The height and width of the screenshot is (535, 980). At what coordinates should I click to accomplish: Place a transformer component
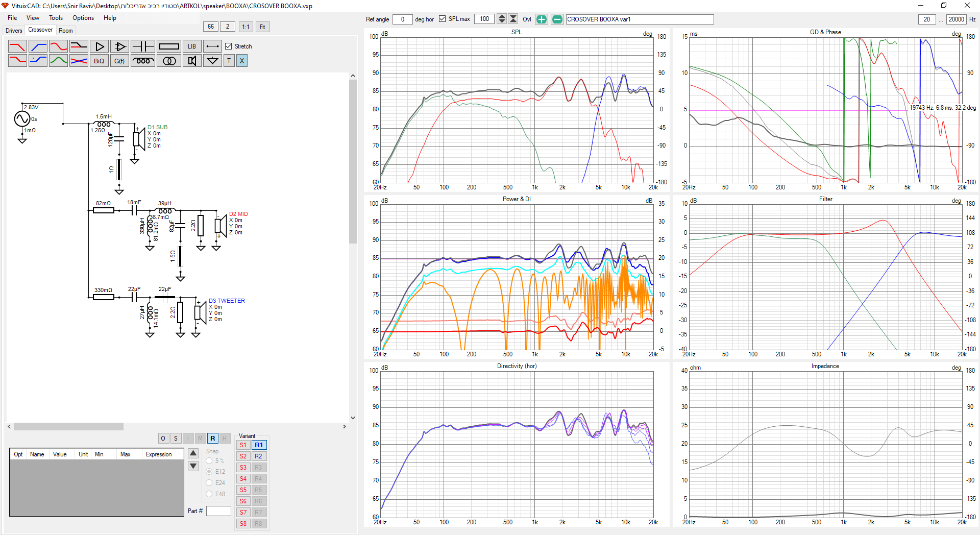[169, 61]
